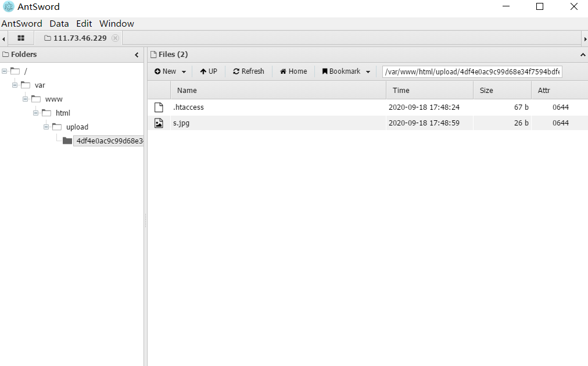588x366 pixels.
Task: Collapse the Folders panel
Action: coord(137,55)
